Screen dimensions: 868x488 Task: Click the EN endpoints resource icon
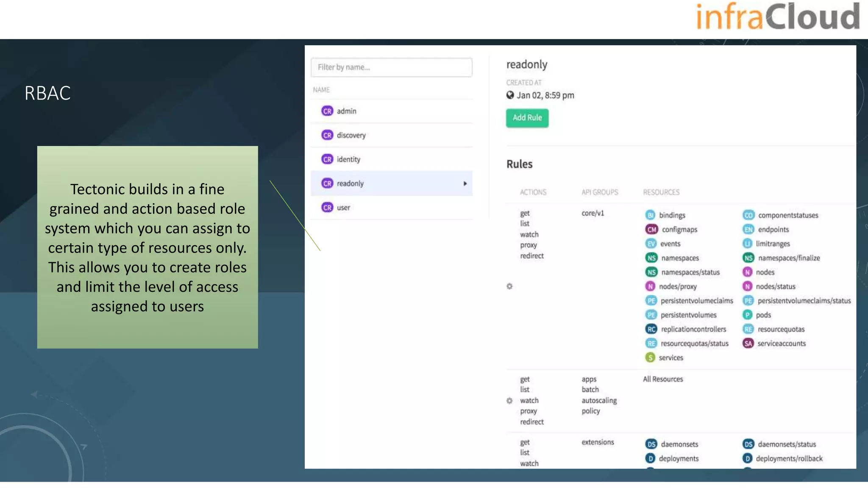[x=748, y=230]
